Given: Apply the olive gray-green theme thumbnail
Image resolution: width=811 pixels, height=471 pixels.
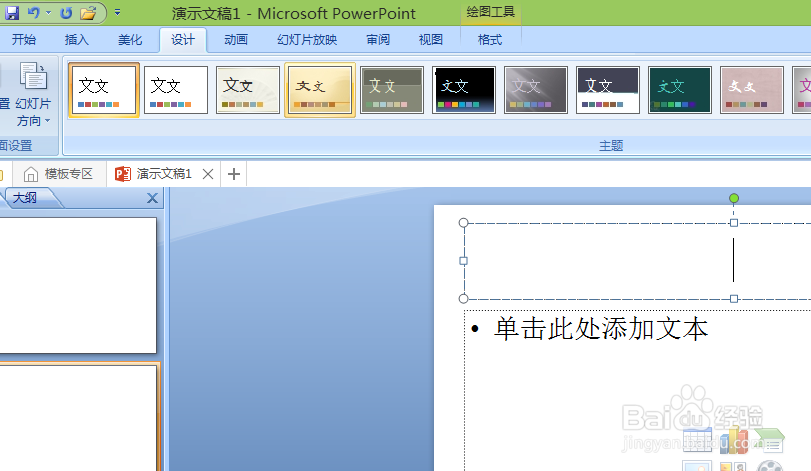Looking at the screenshot, I should click(x=392, y=90).
